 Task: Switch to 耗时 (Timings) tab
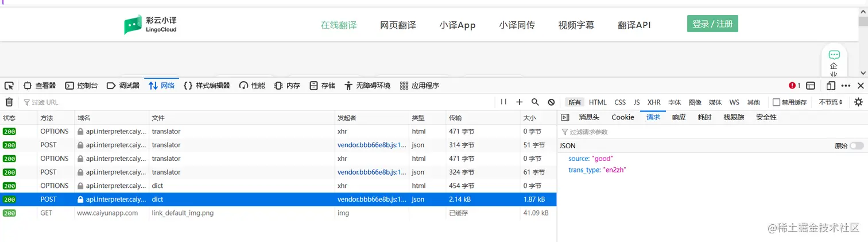pyautogui.click(x=704, y=117)
